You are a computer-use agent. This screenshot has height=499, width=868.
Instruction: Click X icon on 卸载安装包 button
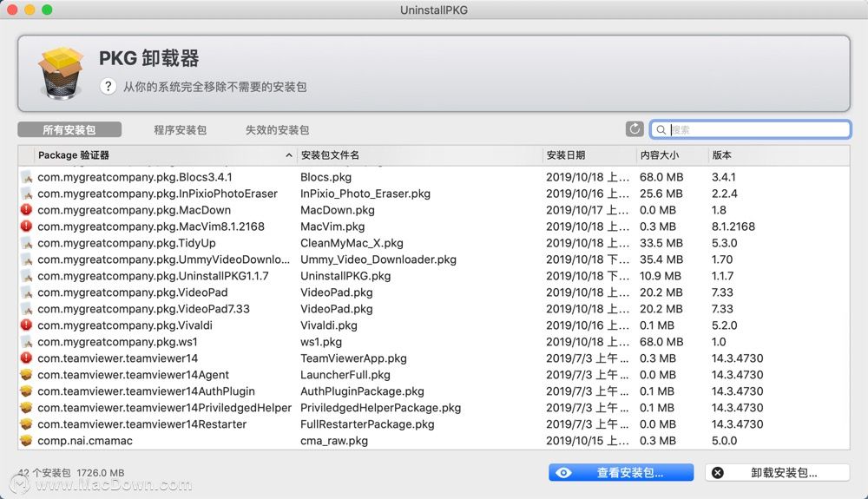pyautogui.click(x=718, y=473)
